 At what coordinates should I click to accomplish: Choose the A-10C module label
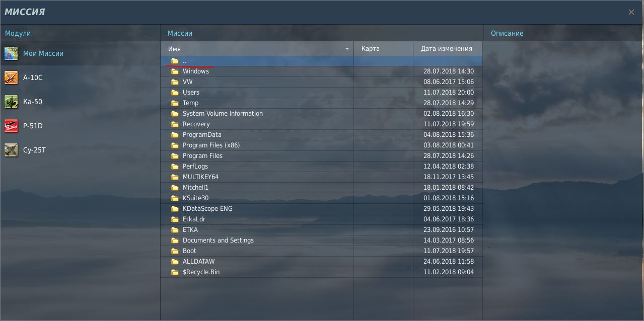[33, 77]
